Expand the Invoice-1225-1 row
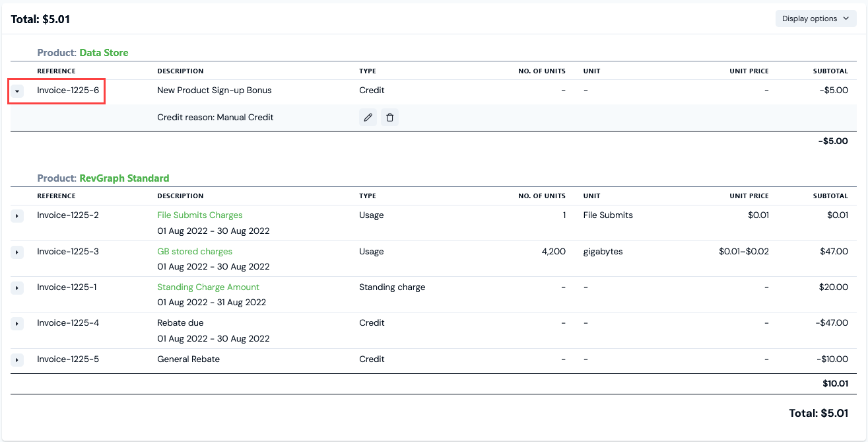The height and width of the screenshot is (442, 868). click(17, 288)
